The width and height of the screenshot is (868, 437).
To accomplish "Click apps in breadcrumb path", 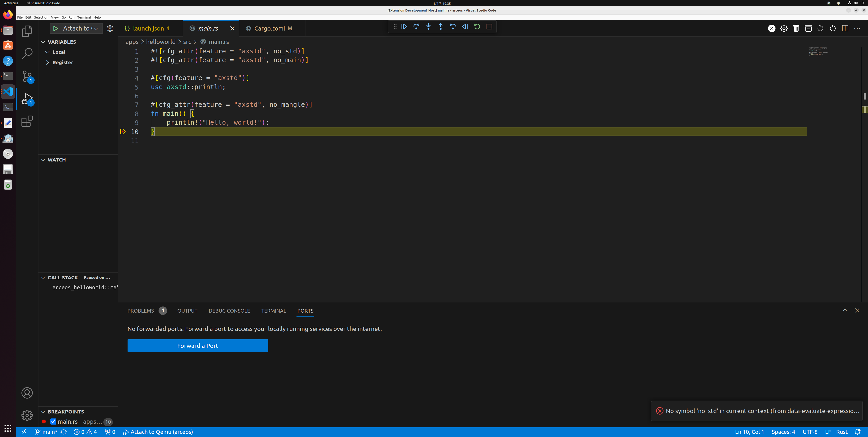I will click(132, 42).
